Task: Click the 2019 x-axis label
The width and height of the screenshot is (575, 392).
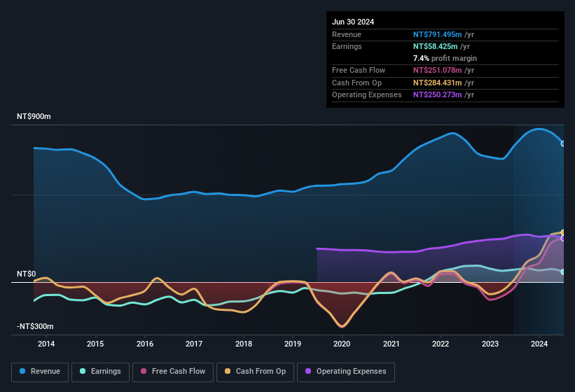Action: [293, 344]
